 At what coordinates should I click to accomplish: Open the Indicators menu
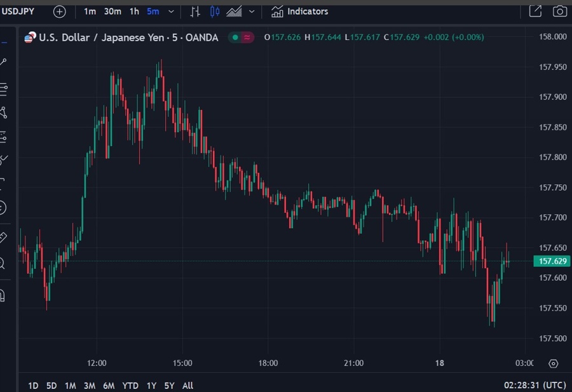pyautogui.click(x=299, y=11)
